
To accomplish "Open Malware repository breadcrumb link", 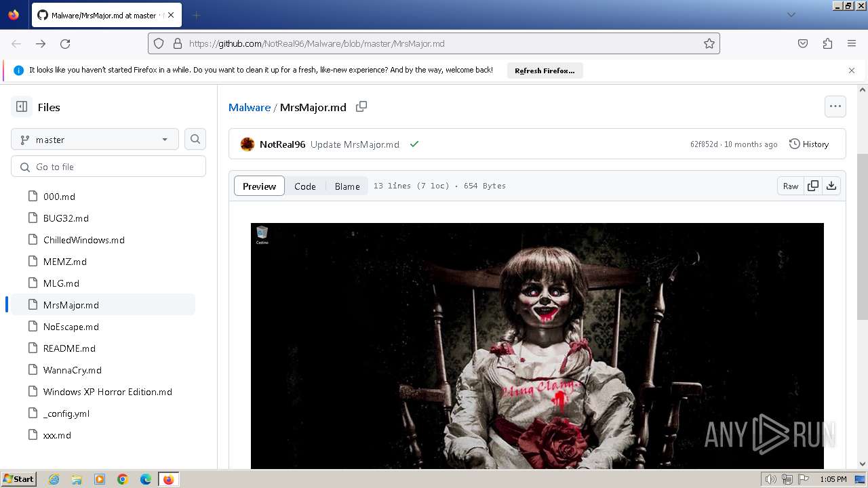I will (x=250, y=107).
